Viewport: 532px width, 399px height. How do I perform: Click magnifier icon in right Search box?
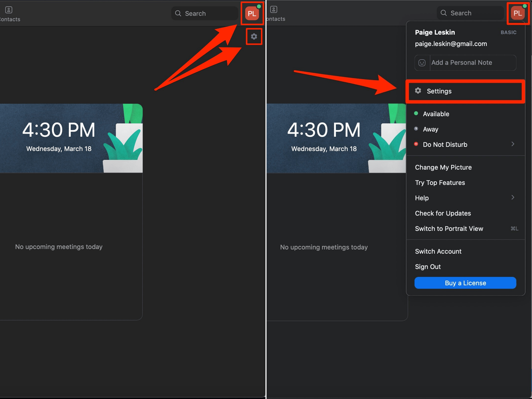[443, 13]
